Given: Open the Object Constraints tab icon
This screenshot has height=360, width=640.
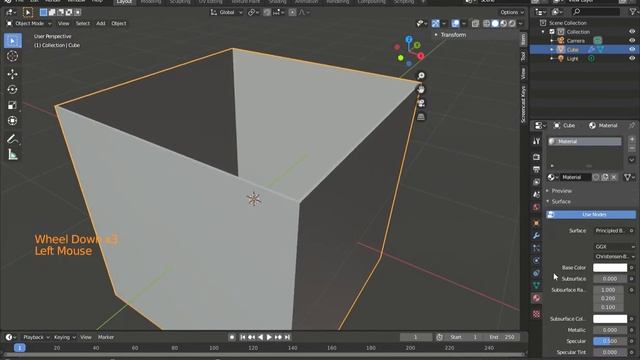Looking at the screenshot, I should [x=536, y=273].
